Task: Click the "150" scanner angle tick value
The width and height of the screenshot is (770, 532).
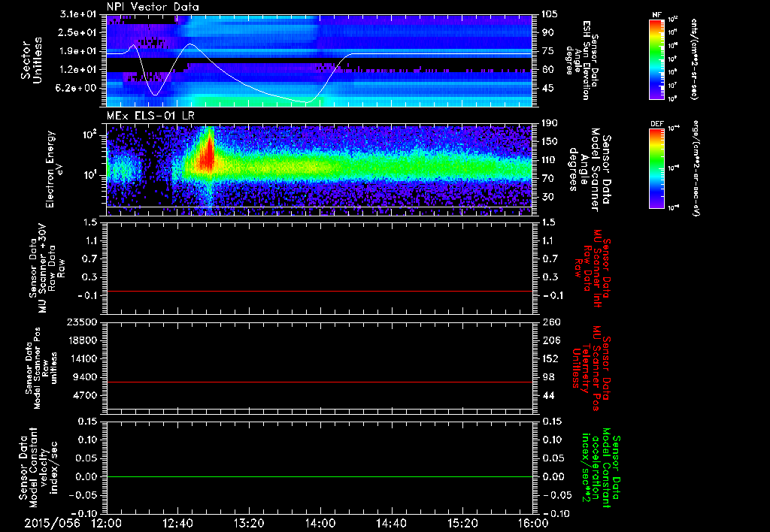Action: click(x=550, y=142)
